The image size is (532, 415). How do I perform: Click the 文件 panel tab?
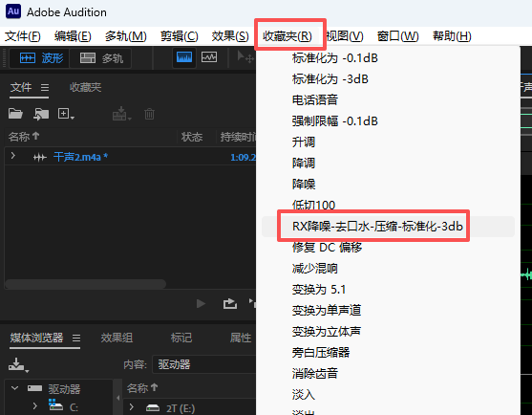tap(21, 88)
